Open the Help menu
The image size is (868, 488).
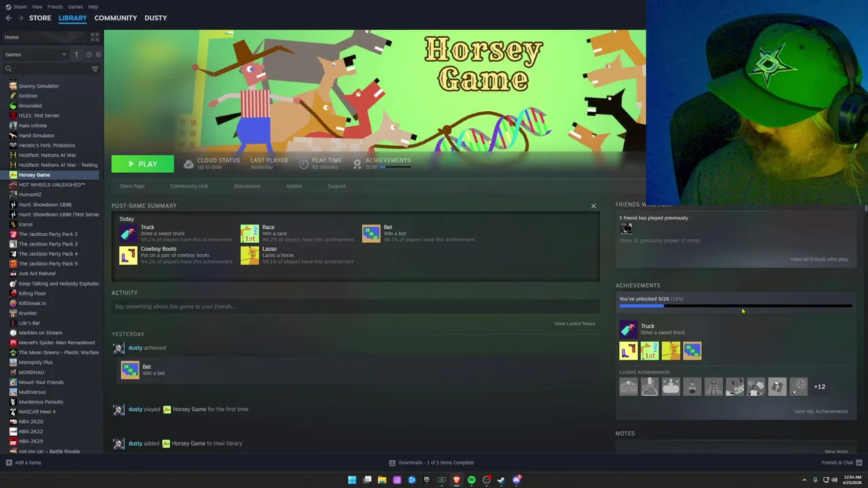[93, 7]
